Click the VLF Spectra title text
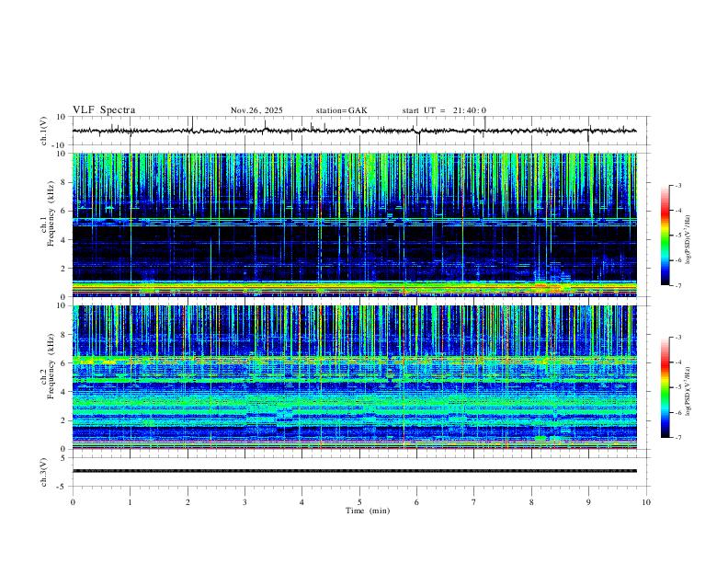The width and height of the screenshot is (728, 563). pos(104,110)
